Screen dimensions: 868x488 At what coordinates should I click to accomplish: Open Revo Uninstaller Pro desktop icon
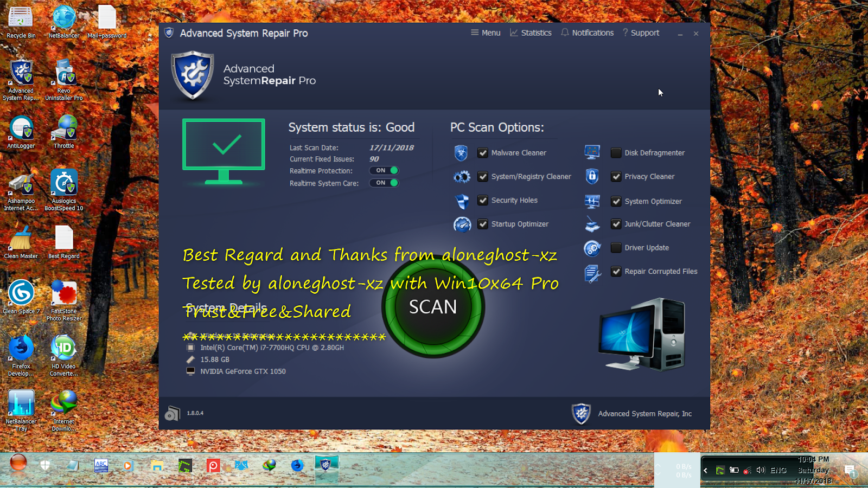[x=64, y=80]
